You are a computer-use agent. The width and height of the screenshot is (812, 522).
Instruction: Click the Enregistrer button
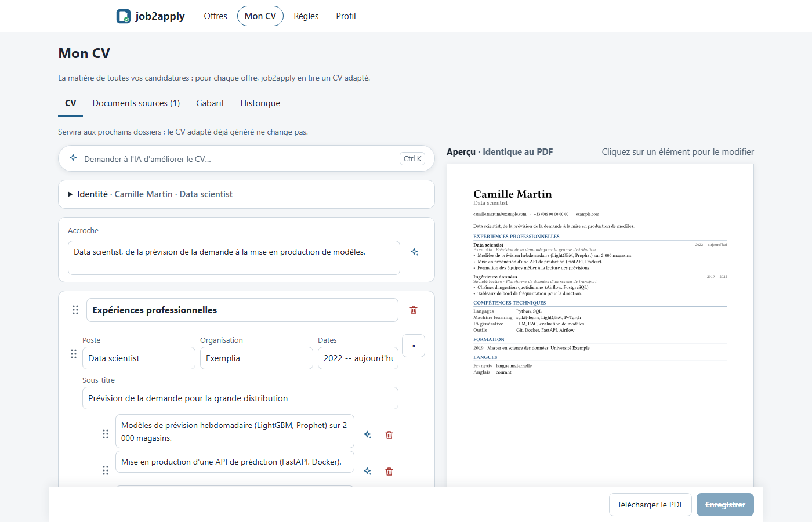pos(725,505)
